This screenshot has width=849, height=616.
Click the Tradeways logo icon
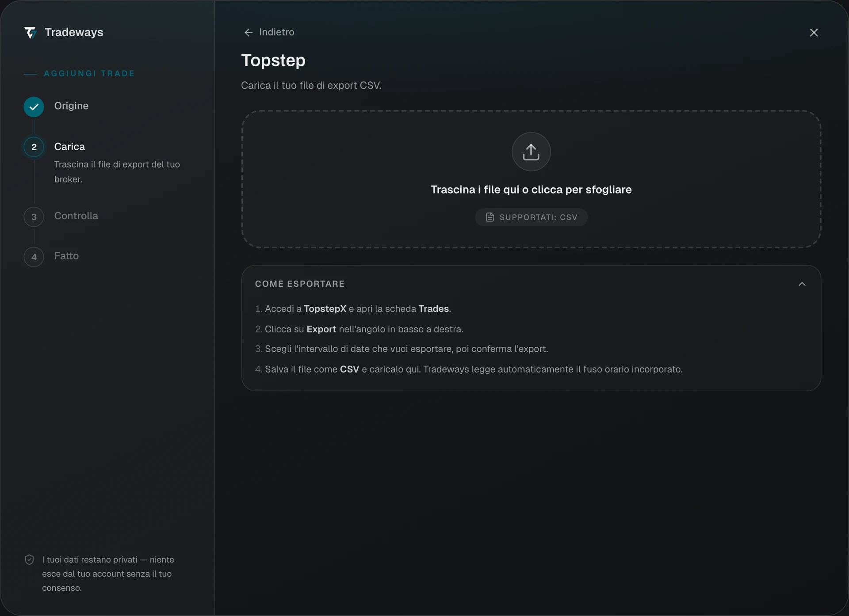click(x=31, y=32)
